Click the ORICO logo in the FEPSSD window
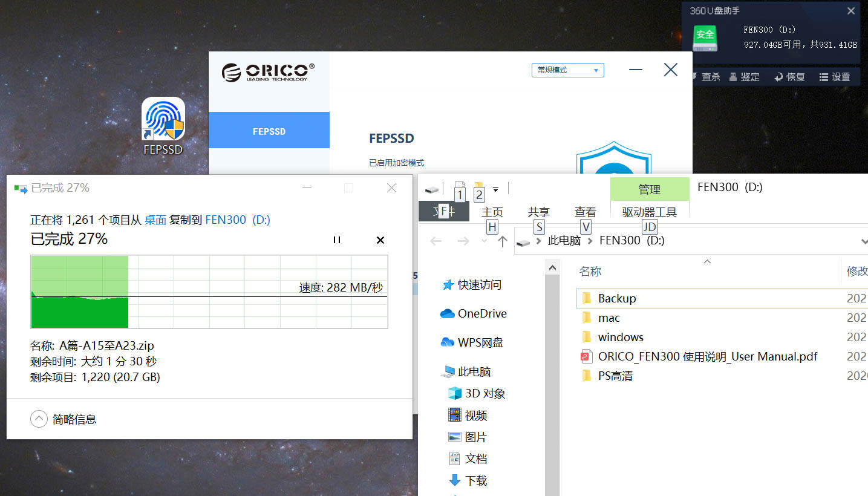868x496 pixels. click(268, 72)
